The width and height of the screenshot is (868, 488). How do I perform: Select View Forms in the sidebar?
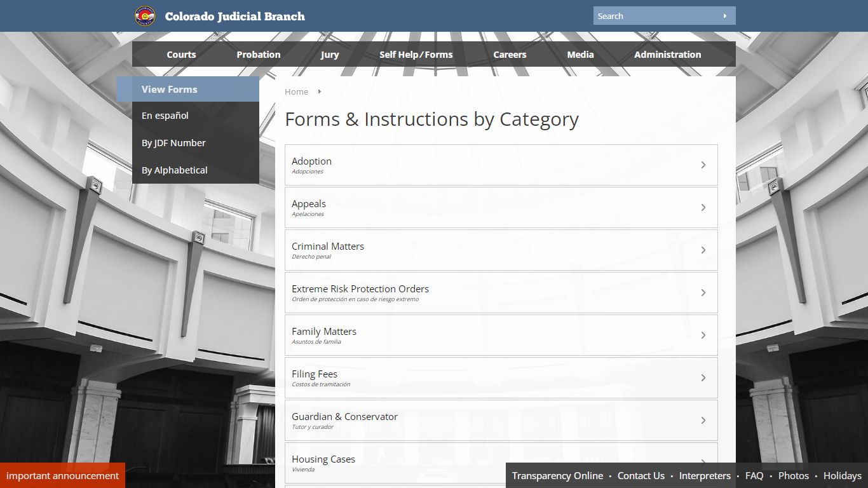187,89
